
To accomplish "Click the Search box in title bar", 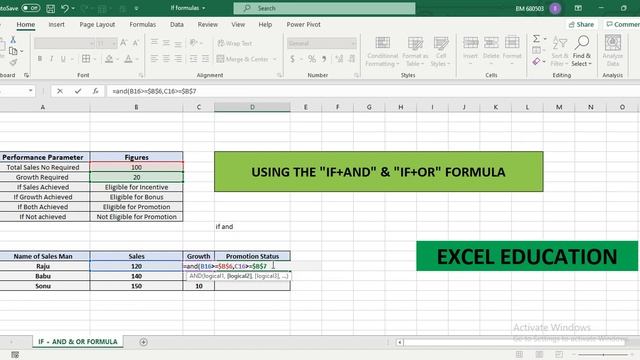I will click(x=324, y=8).
